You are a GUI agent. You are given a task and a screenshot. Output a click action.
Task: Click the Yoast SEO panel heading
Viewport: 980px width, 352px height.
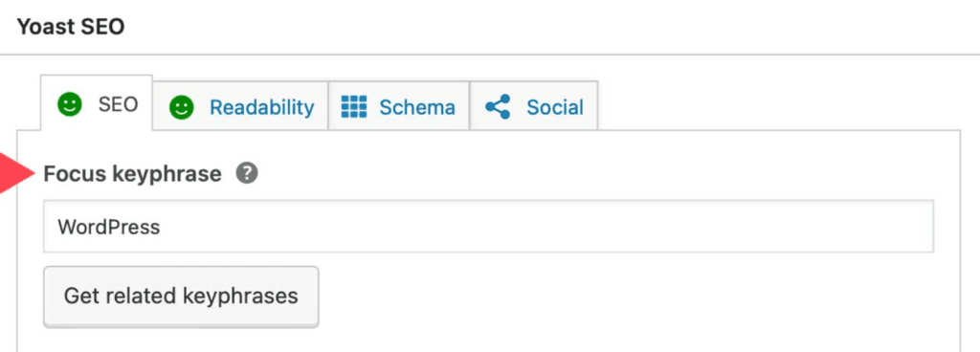click(x=70, y=27)
